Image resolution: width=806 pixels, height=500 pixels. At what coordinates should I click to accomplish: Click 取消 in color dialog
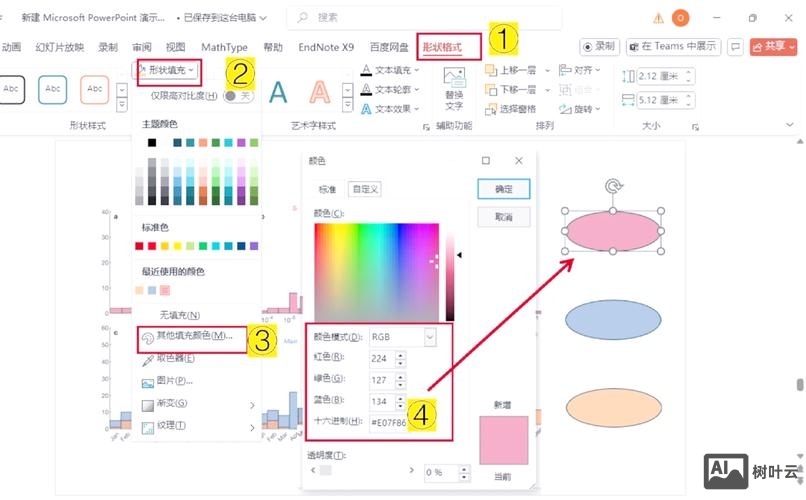[504, 217]
